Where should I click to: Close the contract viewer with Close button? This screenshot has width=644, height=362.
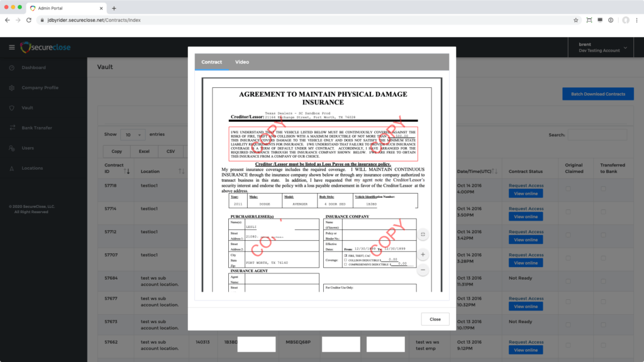pos(435,319)
